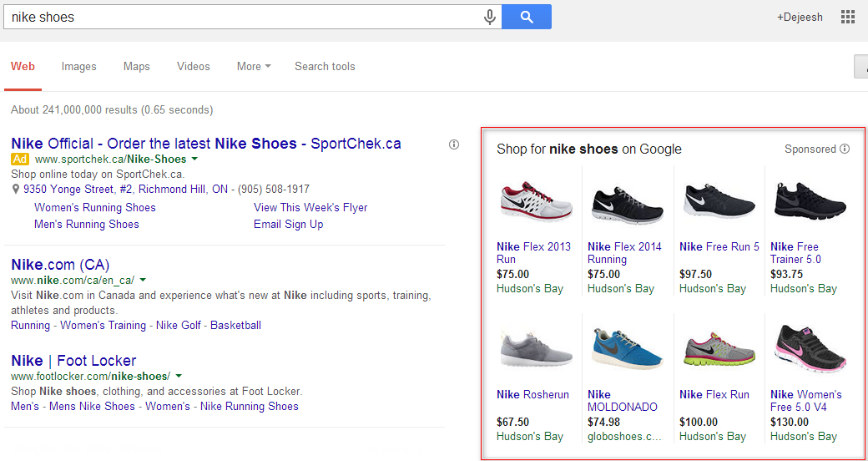Click the microphone voice search icon

[x=489, y=18]
